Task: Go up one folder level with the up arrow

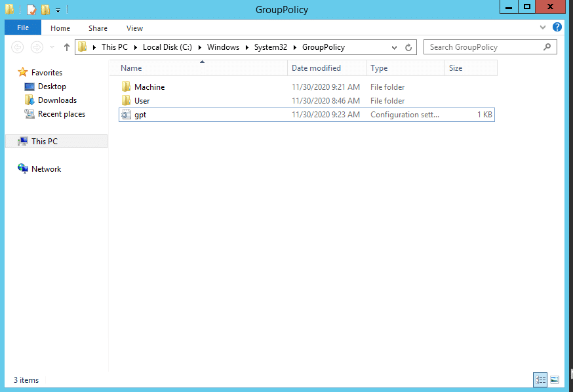Action: [x=66, y=47]
